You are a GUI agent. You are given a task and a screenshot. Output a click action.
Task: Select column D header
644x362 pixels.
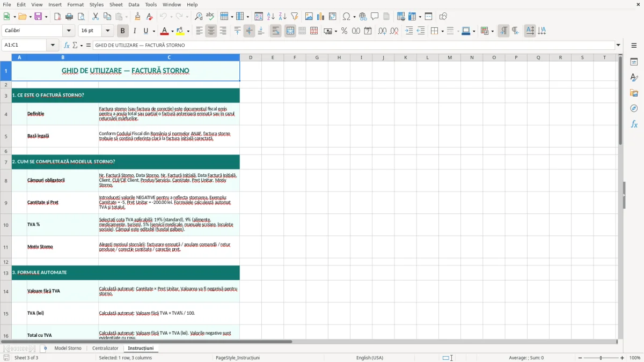coord(250,57)
